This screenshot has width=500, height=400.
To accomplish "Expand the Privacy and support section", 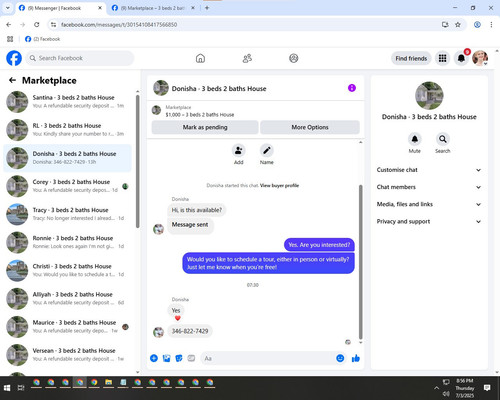I will click(x=429, y=222).
